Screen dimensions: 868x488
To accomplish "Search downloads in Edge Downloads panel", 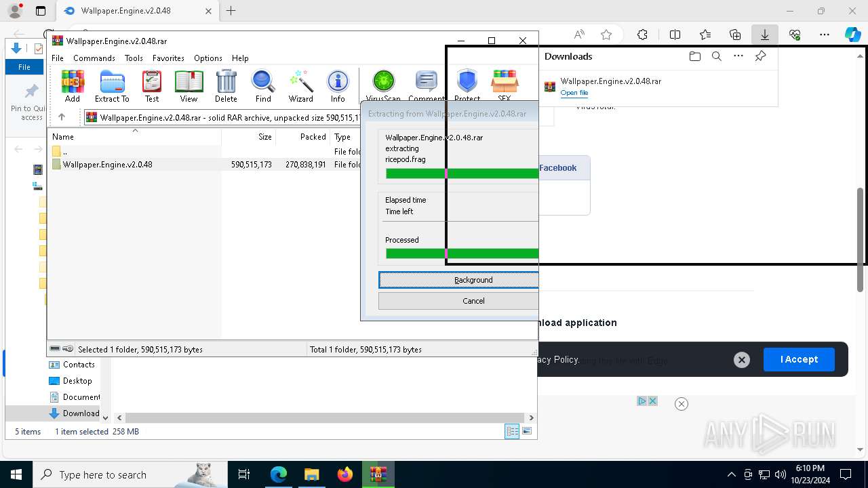I will pyautogui.click(x=716, y=56).
